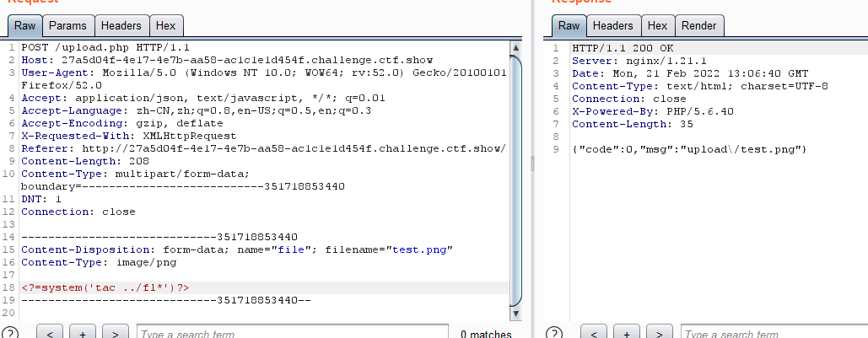The image size is (868, 338).
Task: Open the Request Params tab
Action: [67, 25]
